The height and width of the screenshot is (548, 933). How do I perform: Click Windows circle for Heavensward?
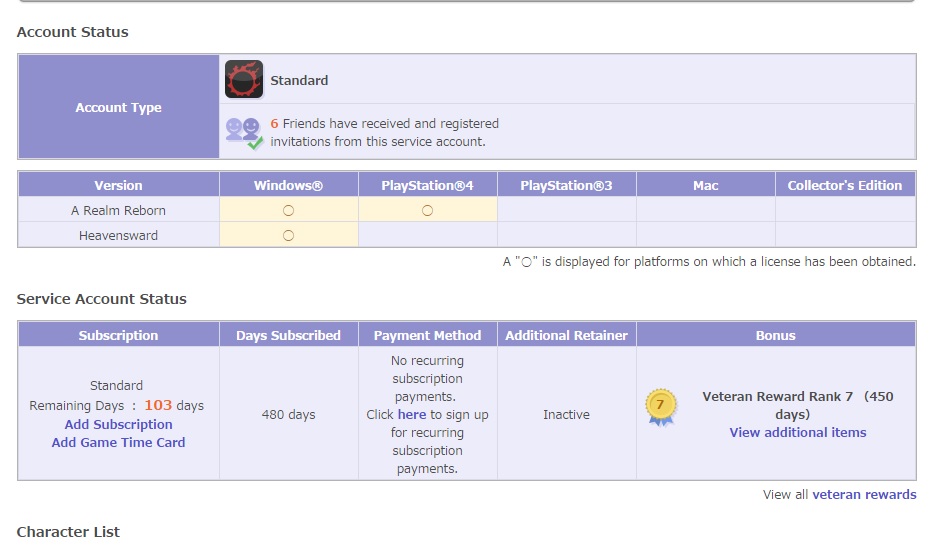289,236
